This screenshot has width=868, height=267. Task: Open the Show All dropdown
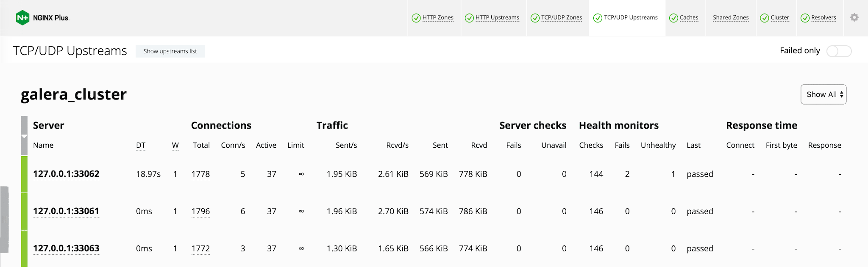point(823,94)
